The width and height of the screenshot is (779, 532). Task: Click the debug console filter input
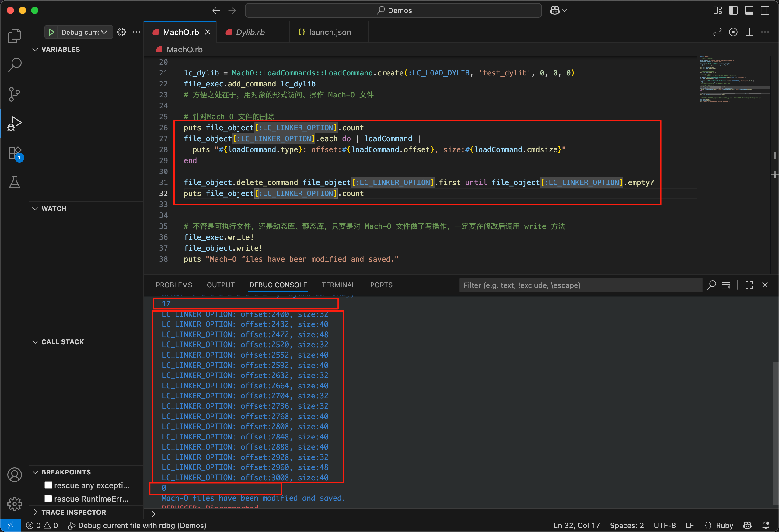[x=581, y=285]
